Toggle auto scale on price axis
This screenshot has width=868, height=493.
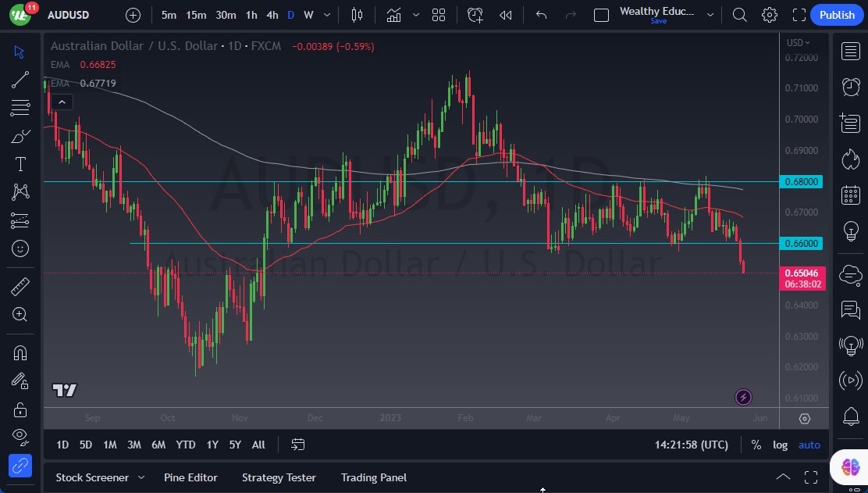coord(809,445)
